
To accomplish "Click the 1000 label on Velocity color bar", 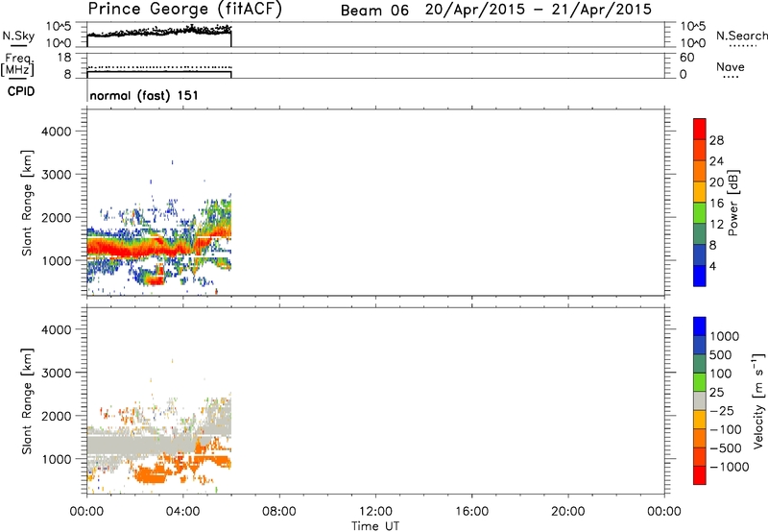I will tap(724, 336).
